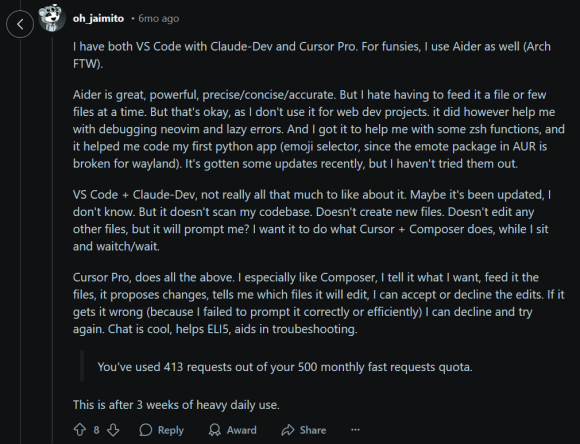Click the Award ribbon icon
Screen dimensions: 580x444
click(x=215, y=430)
